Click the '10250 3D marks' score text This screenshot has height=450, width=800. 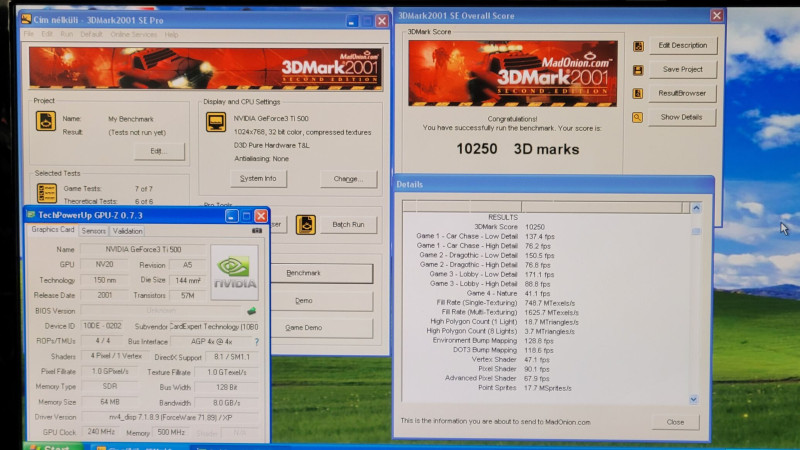tap(517, 149)
